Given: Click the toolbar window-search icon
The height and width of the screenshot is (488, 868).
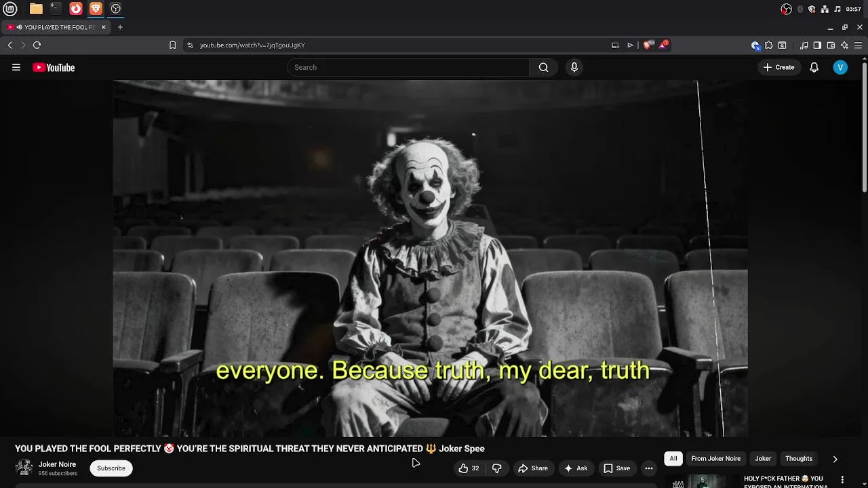Looking at the screenshot, I should click(782, 45).
